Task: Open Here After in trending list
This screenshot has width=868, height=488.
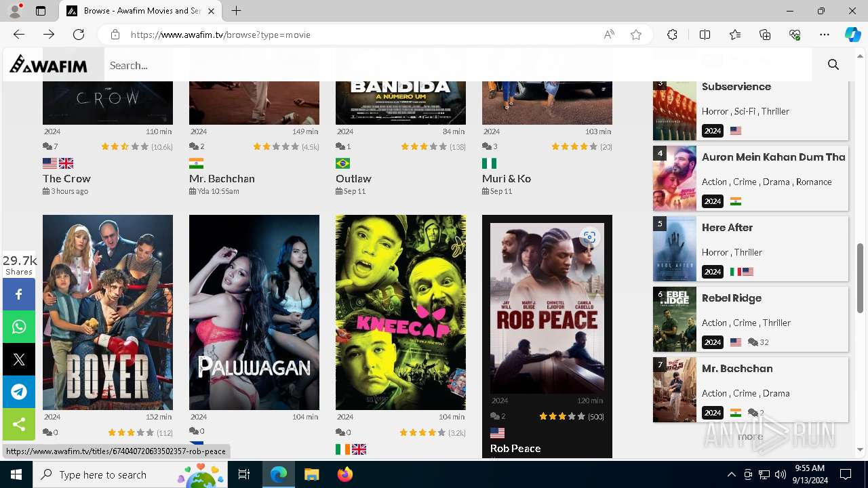Action: (727, 228)
